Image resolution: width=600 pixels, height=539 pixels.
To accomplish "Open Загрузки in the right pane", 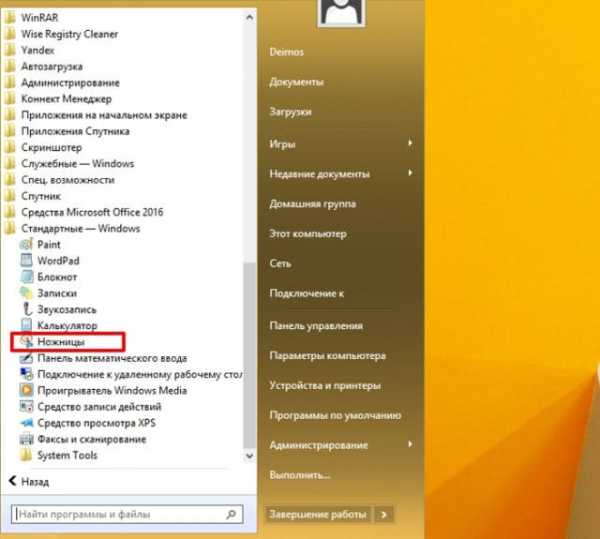I will pos(290,112).
